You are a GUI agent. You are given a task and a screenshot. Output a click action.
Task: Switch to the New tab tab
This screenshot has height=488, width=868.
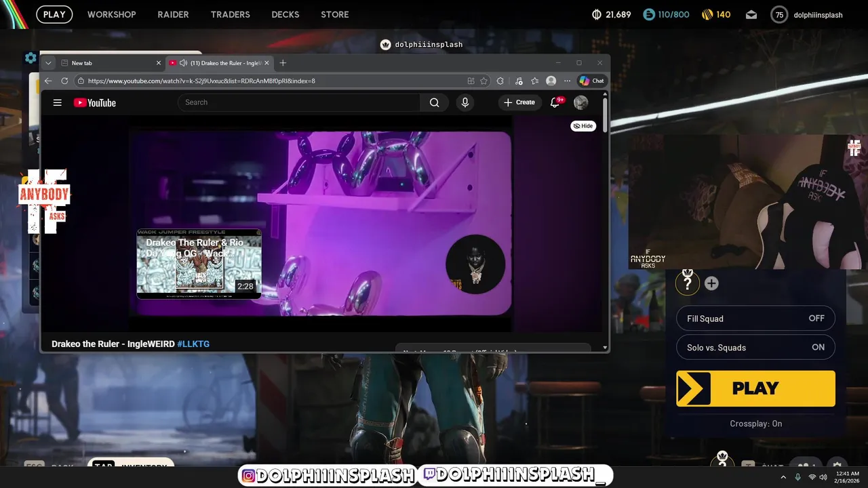(110, 63)
